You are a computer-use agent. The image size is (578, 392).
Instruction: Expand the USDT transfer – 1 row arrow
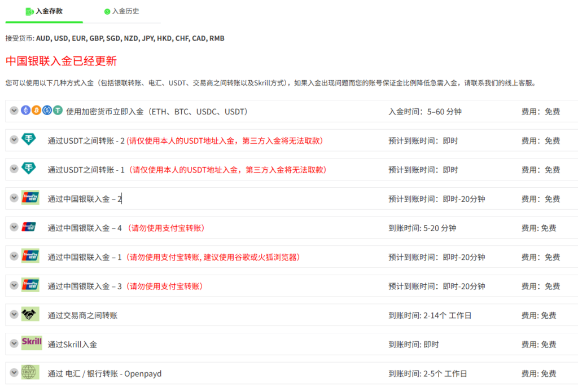tap(14, 169)
